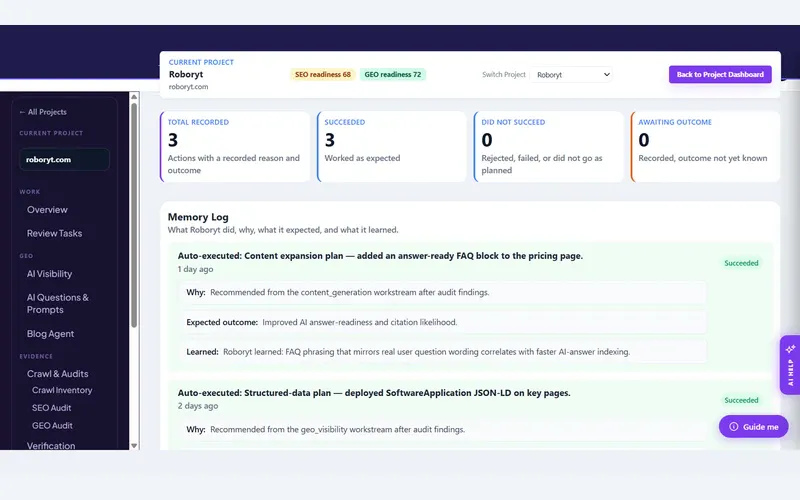Click roboryt.com under project name
Screen dimensions: 800x500
188,87
